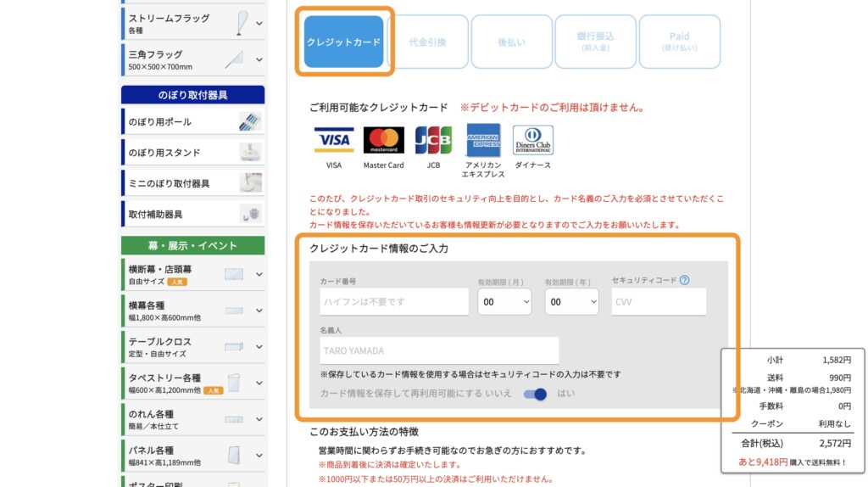The height and width of the screenshot is (487, 868).
Task: Click the のぼり用ポール pole thumbnail
Action: (250, 121)
